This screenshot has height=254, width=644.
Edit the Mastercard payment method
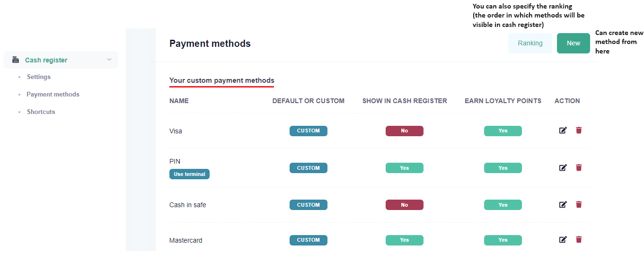pos(563,240)
